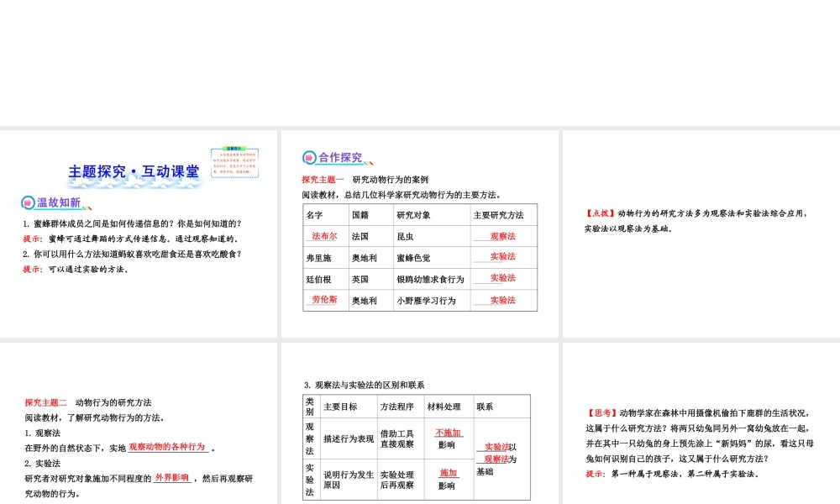
Task: Open the small dotted reminder note box
Action: coord(234,162)
